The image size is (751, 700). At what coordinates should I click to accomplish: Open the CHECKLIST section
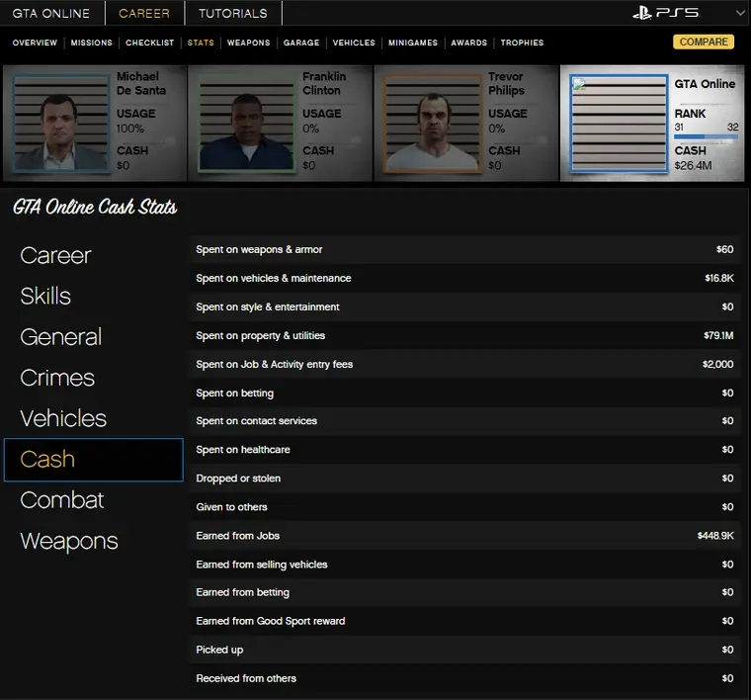(x=150, y=43)
